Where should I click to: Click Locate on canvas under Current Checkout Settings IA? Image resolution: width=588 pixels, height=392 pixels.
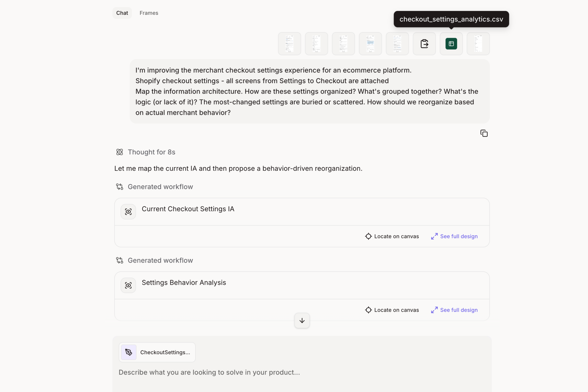point(396,236)
